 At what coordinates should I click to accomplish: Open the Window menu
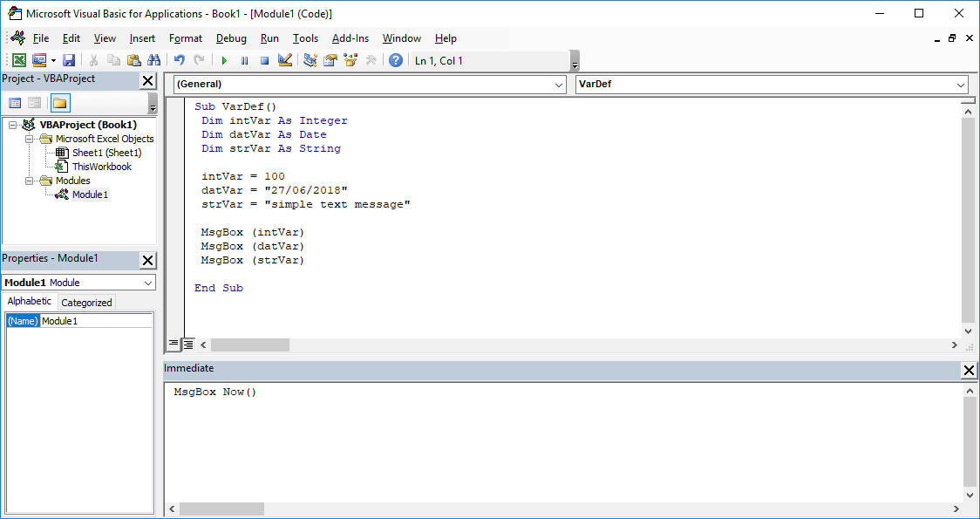coord(402,38)
